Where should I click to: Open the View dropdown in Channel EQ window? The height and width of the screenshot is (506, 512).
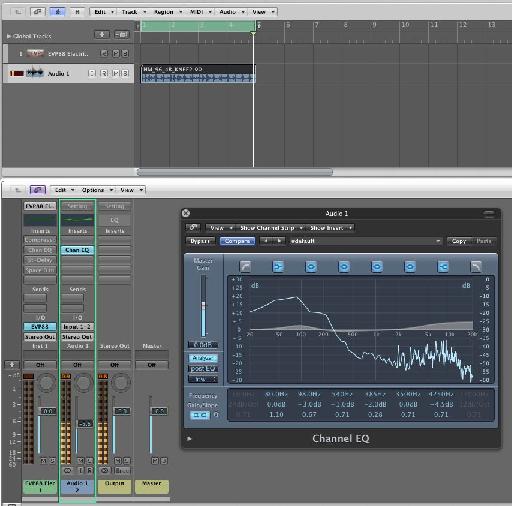coord(220,228)
